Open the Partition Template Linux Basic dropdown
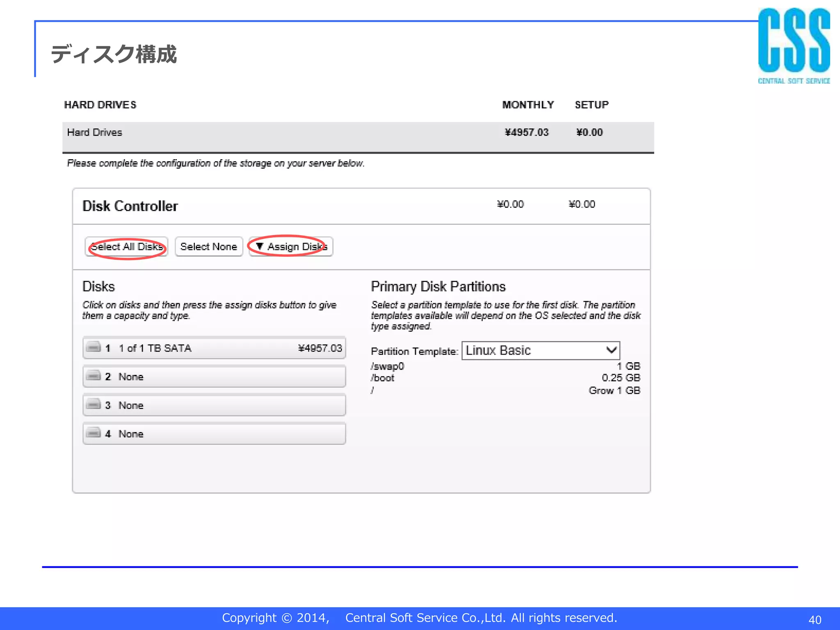 pos(541,351)
